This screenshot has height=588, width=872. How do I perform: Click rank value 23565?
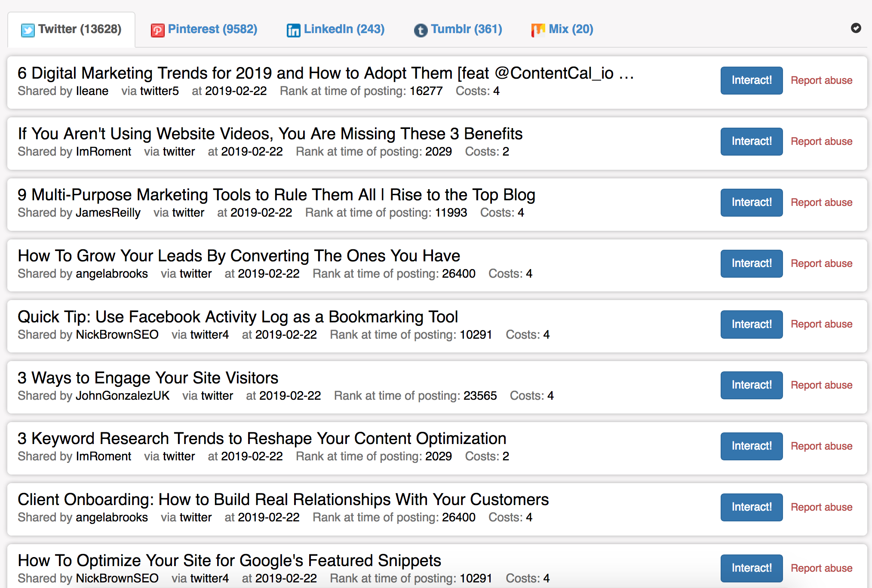pyautogui.click(x=480, y=395)
